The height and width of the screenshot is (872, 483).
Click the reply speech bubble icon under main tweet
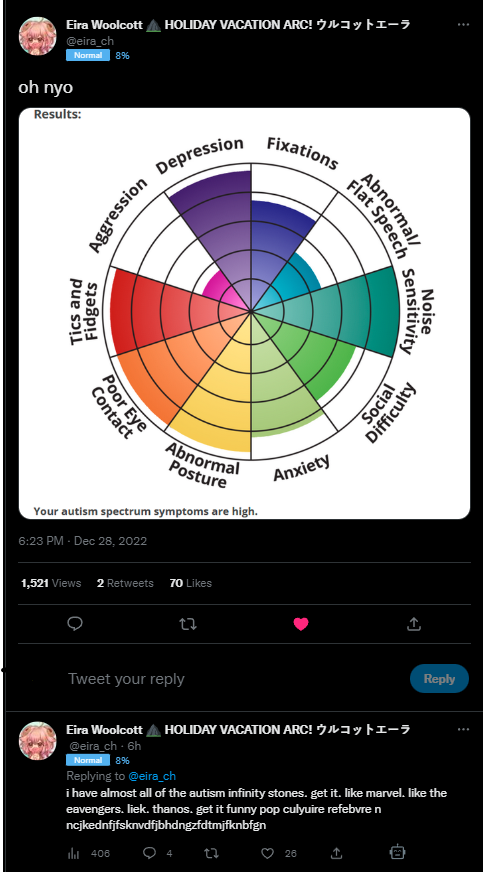tap(75, 624)
